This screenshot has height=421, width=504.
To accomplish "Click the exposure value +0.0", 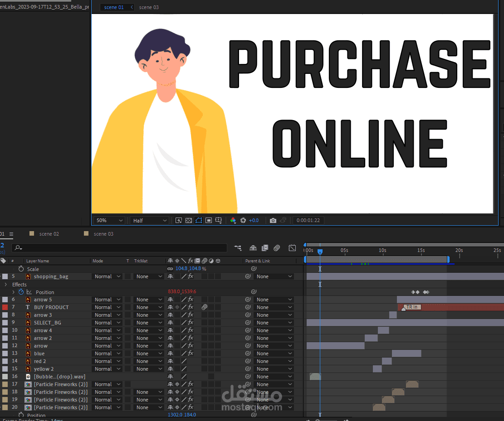I will click(x=254, y=220).
